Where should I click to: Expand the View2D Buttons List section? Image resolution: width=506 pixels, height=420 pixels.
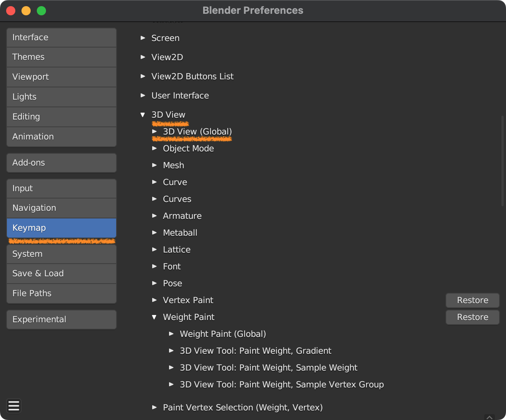pos(143,76)
